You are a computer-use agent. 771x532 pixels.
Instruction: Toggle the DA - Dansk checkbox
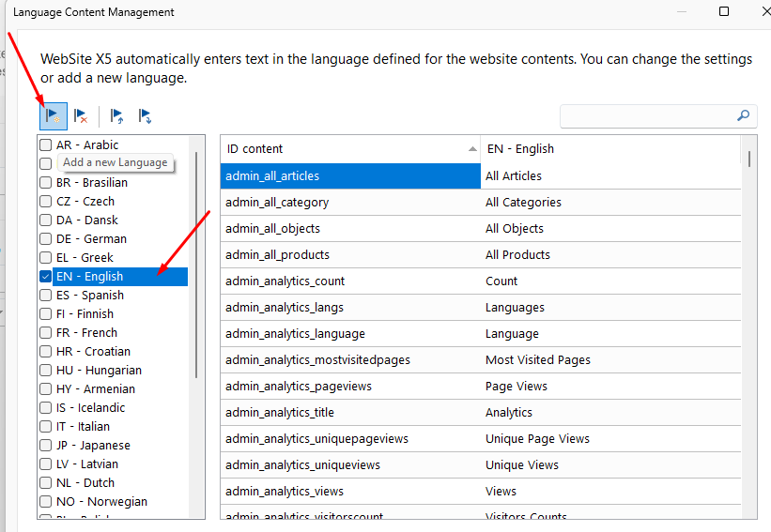coord(46,220)
